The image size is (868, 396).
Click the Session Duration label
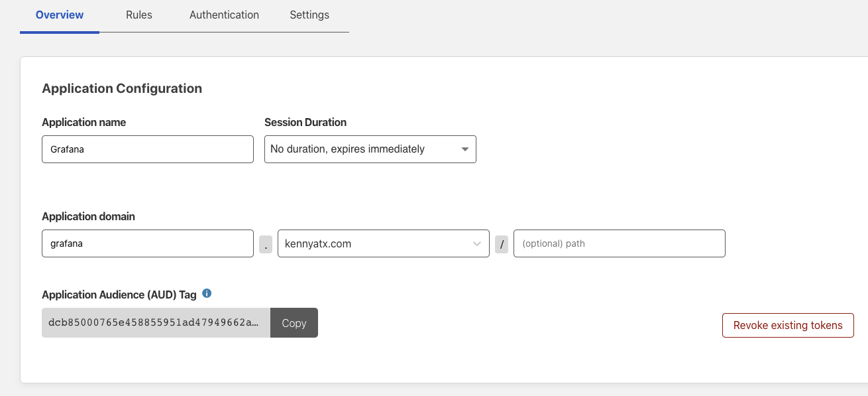305,122
